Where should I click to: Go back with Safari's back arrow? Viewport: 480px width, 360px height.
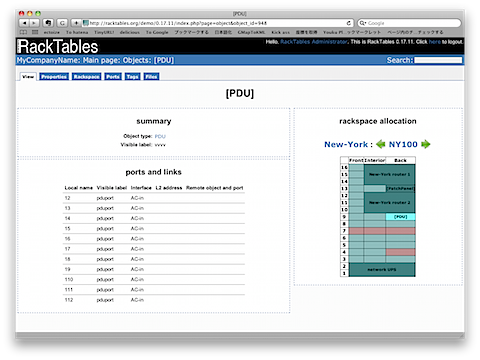coord(24,23)
